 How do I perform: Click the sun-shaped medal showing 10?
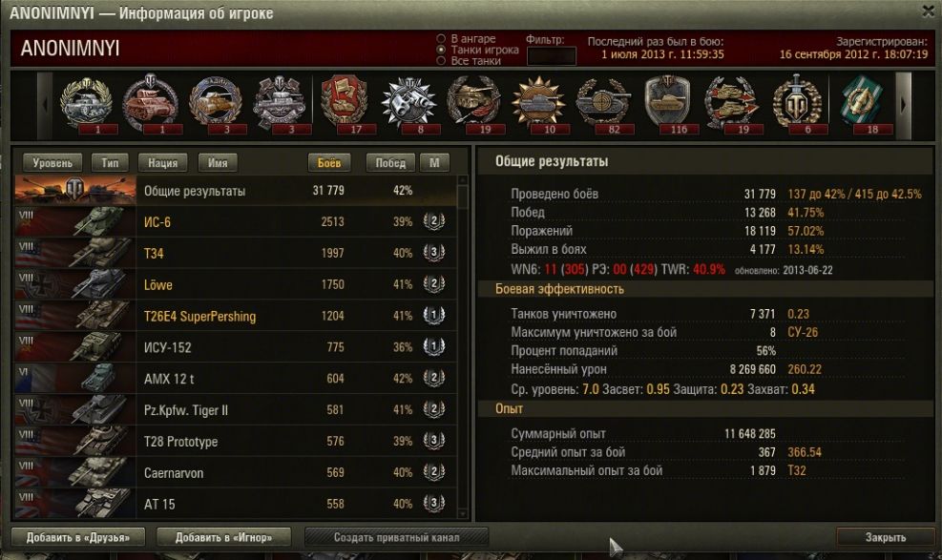pos(538,103)
